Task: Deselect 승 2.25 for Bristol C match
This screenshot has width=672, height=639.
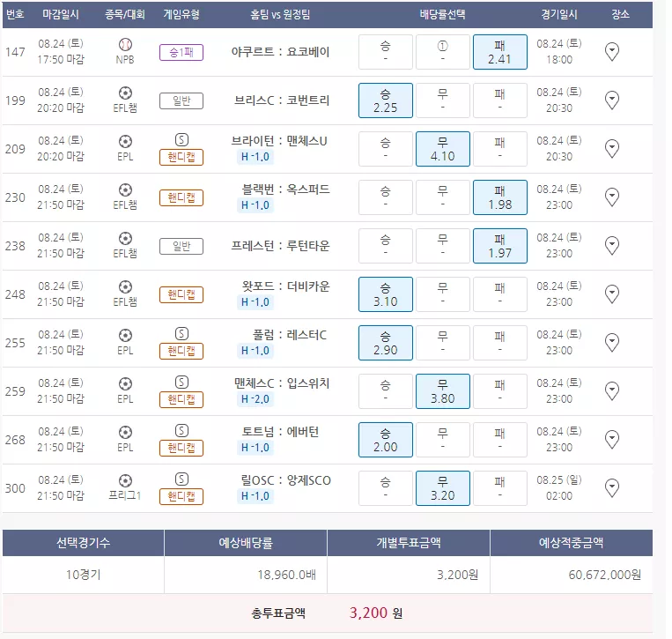Action: 385,100
